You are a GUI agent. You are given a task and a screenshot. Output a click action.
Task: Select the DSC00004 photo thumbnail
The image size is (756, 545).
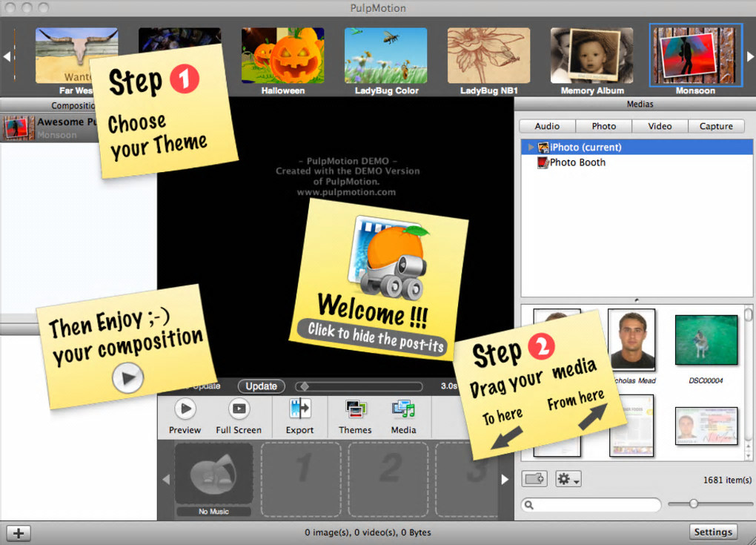tap(706, 340)
